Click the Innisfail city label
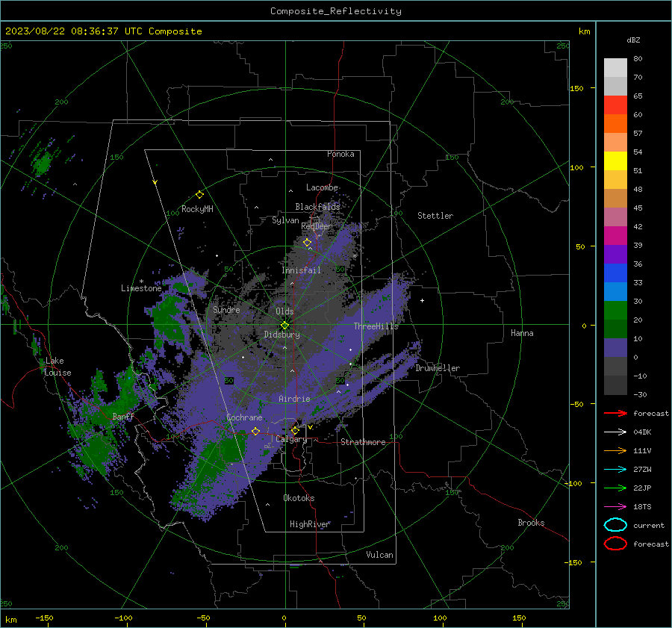The width and height of the screenshot is (672, 628). 301,270
